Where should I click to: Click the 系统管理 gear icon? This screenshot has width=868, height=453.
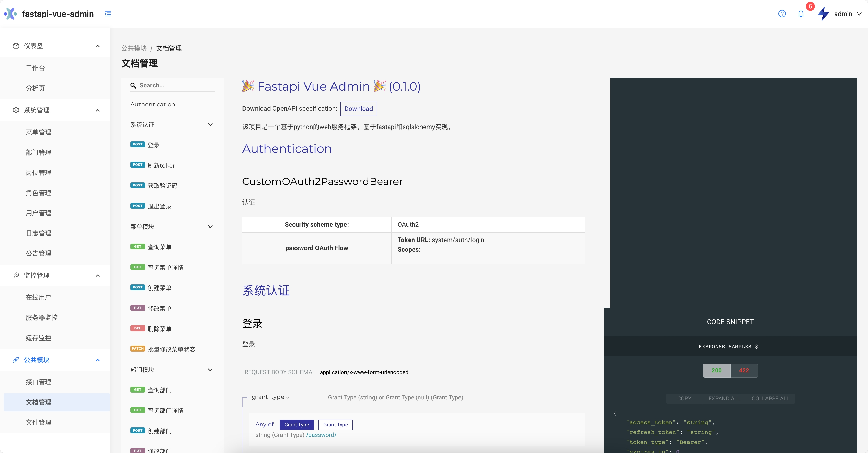tap(16, 110)
